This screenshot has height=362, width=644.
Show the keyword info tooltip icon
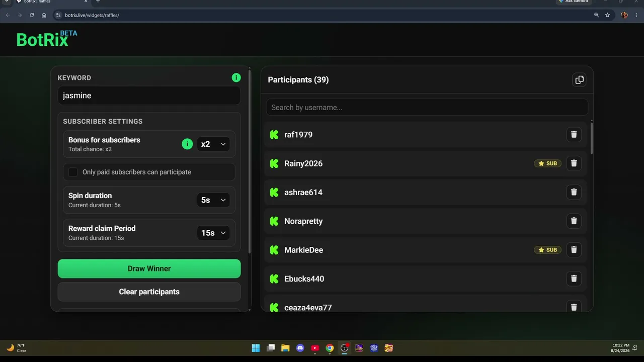[x=236, y=77]
